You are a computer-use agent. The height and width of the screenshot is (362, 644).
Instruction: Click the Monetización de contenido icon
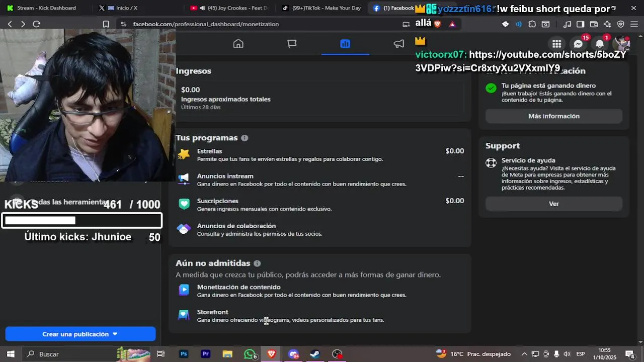(x=184, y=290)
